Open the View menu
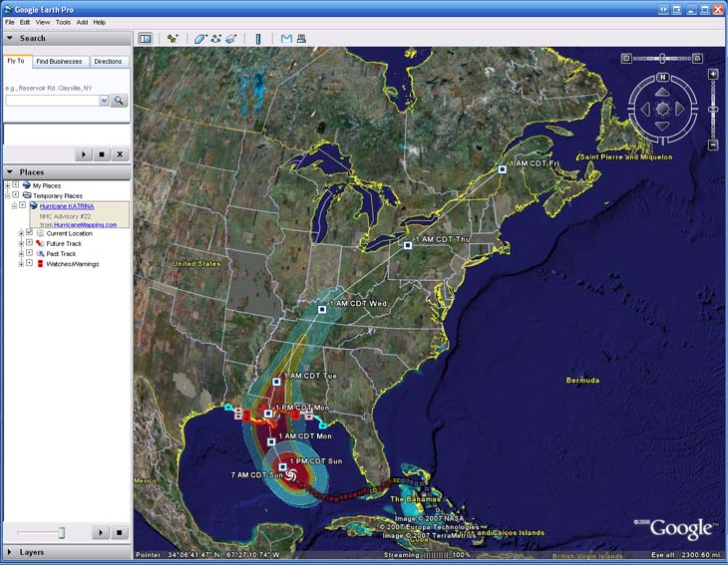 point(42,22)
